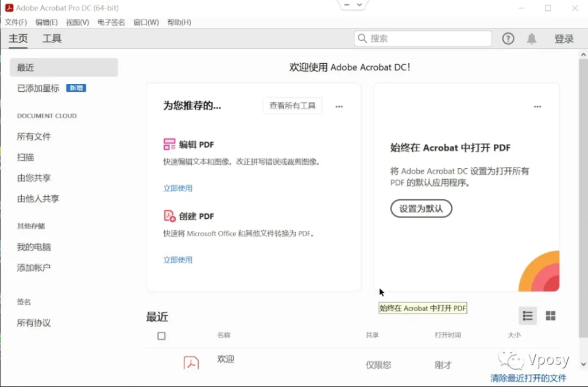Open more options in 始终在 Acrobat card
This screenshot has width=588, height=387.
pos(537,106)
